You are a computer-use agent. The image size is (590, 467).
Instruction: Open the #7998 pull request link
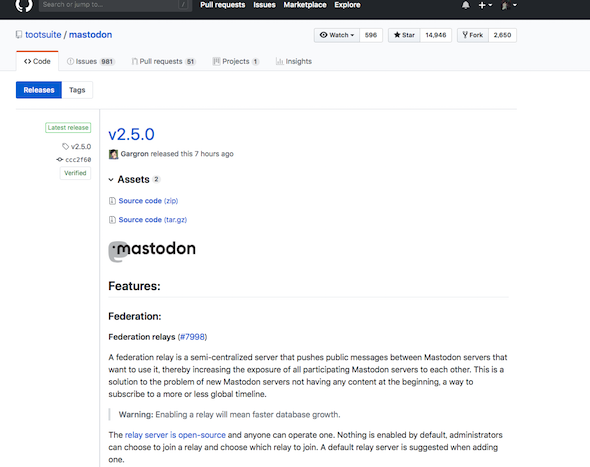pos(192,337)
